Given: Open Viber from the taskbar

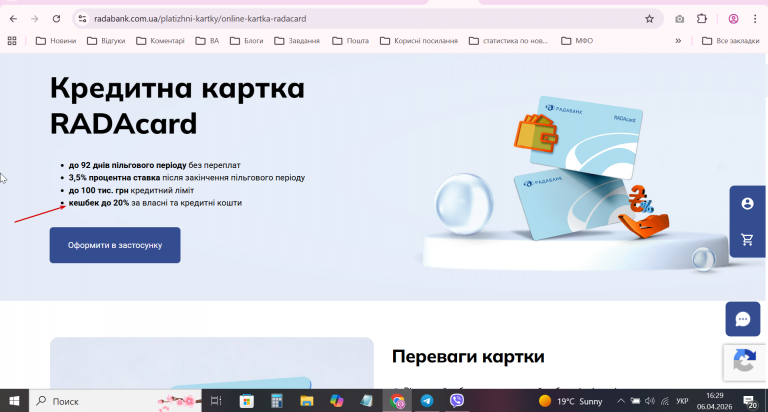Looking at the screenshot, I should pos(457,401).
